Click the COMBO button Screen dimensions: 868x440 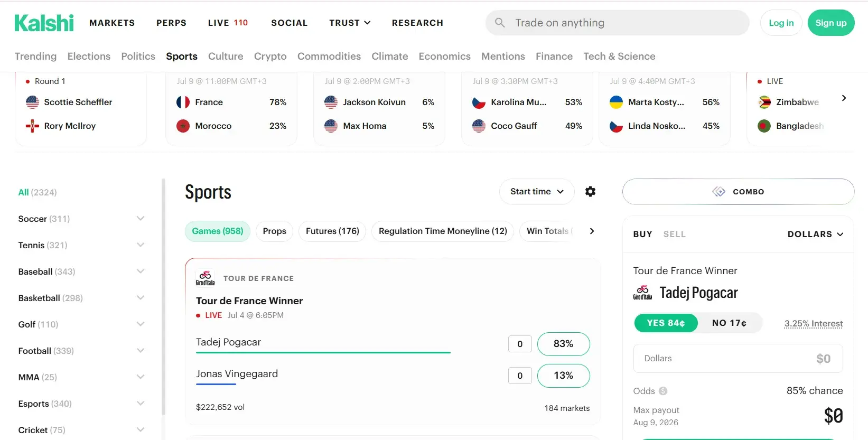[x=738, y=192]
